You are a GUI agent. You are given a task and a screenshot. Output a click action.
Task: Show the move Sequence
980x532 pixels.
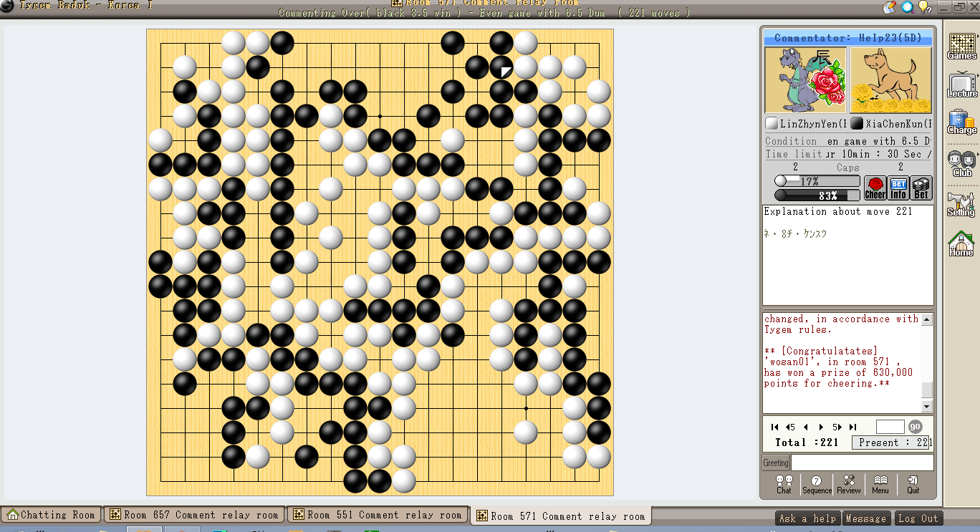[x=817, y=485]
